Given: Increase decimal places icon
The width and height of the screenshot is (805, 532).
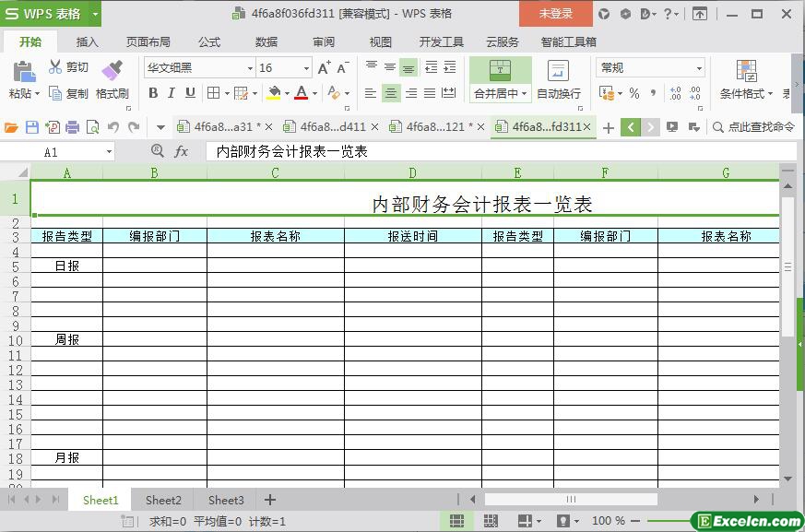Looking at the screenshot, I should point(675,93).
